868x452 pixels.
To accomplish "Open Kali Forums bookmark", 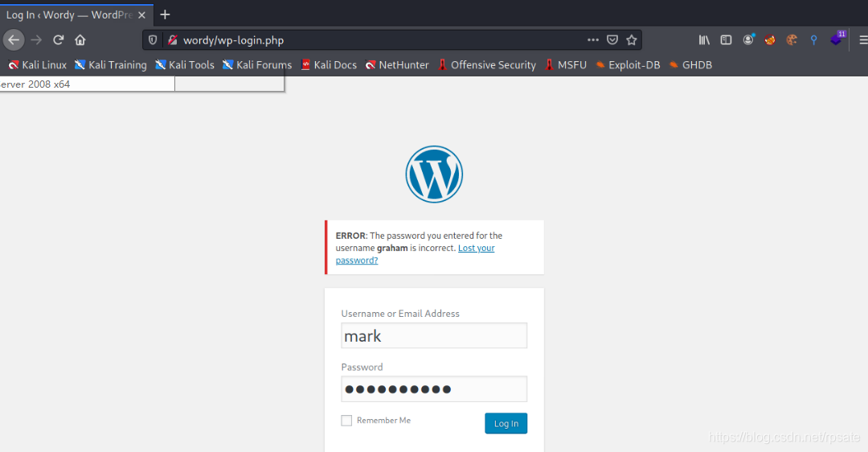I will click(257, 65).
